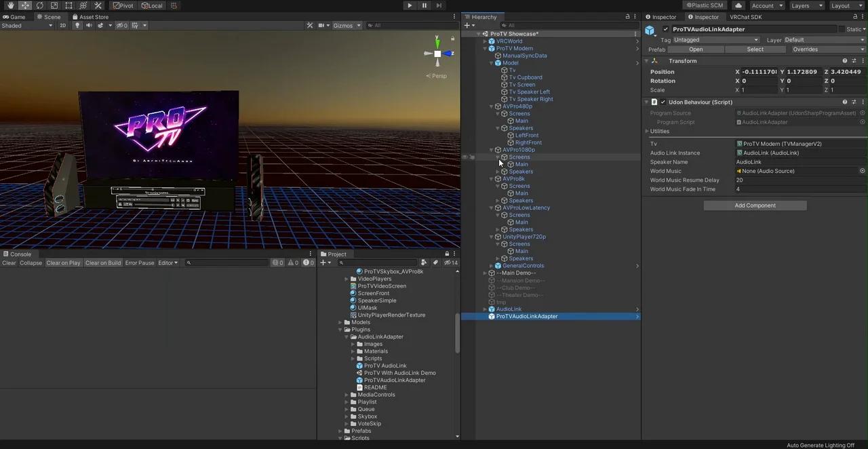Clear the Console log
This screenshot has width=868, height=449.
click(x=9, y=263)
